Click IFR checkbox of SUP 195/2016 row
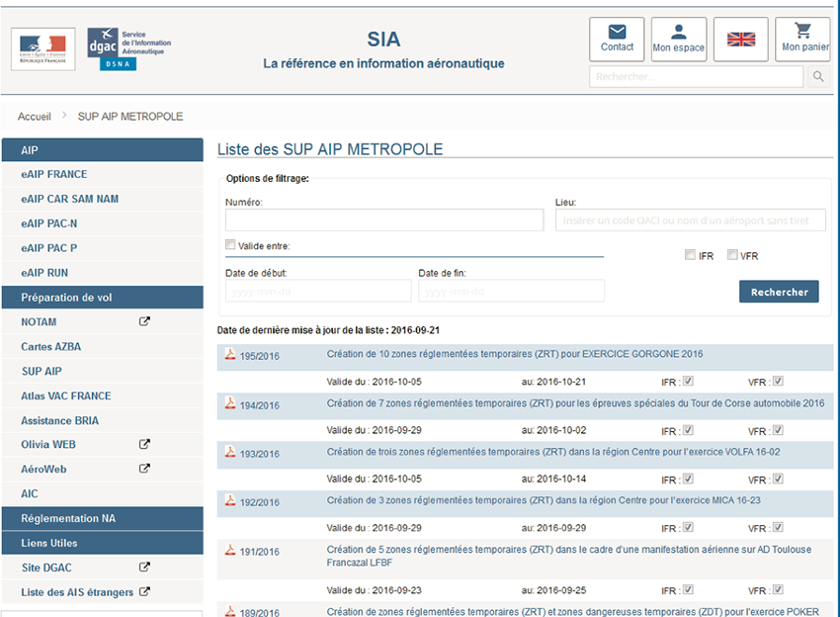 point(689,381)
